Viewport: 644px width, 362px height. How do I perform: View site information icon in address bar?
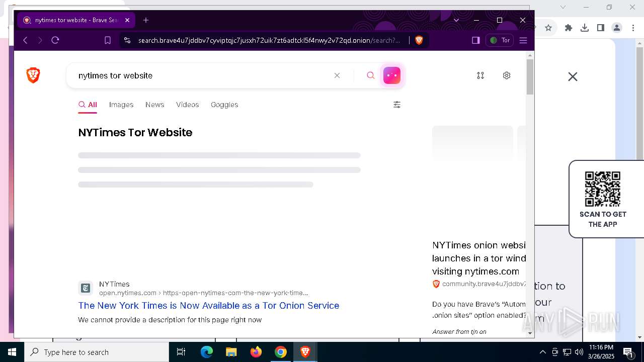[x=127, y=40]
